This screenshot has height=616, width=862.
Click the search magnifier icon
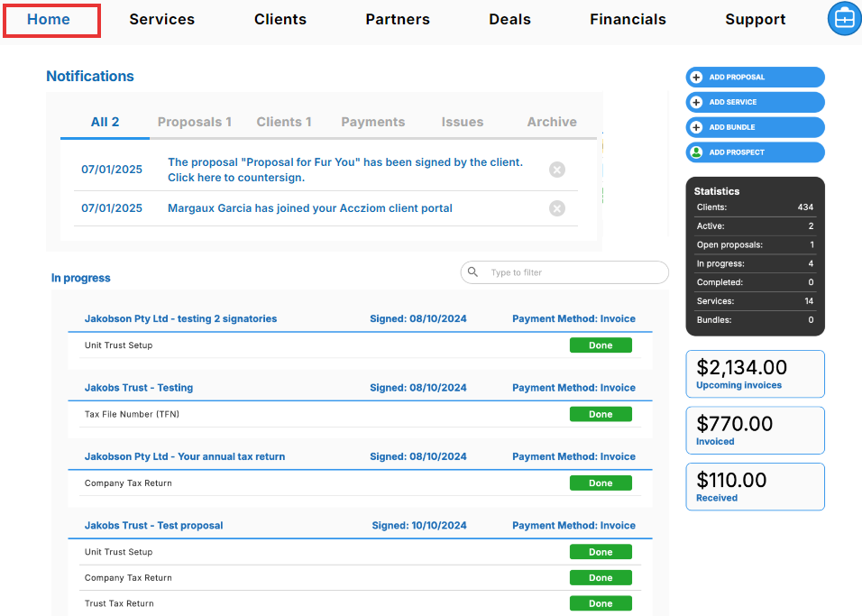coord(472,271)
